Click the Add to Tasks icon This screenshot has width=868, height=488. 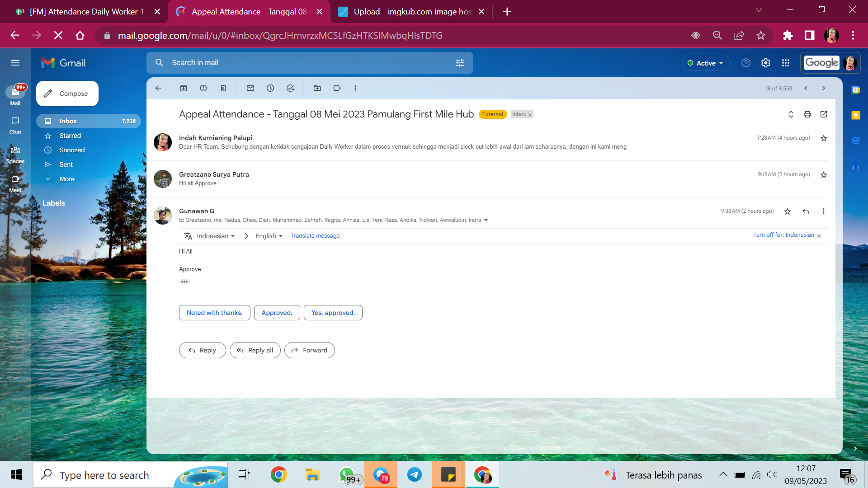tap(290, 88)
